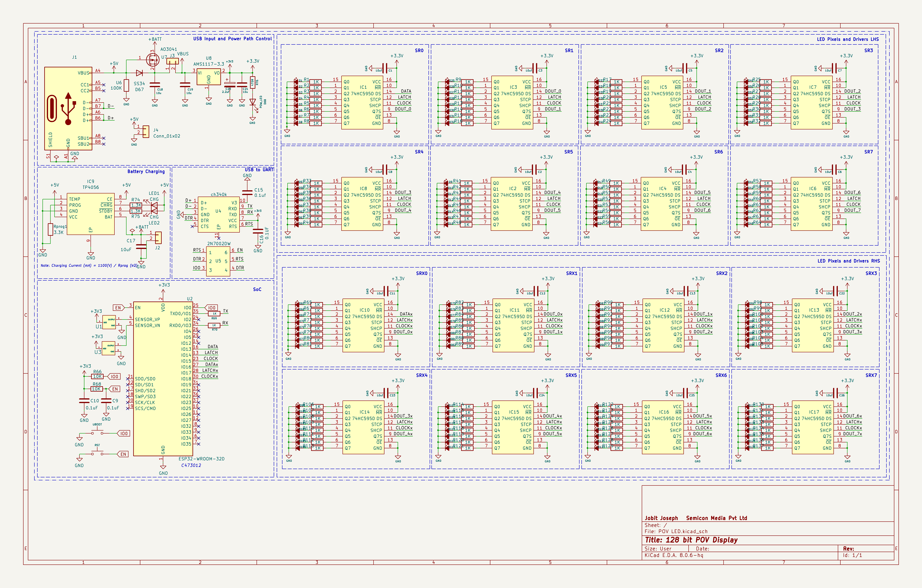Select the 2N7002DW transistor block U5
This screenshot has width=922, height=588.
coord(218,261)
